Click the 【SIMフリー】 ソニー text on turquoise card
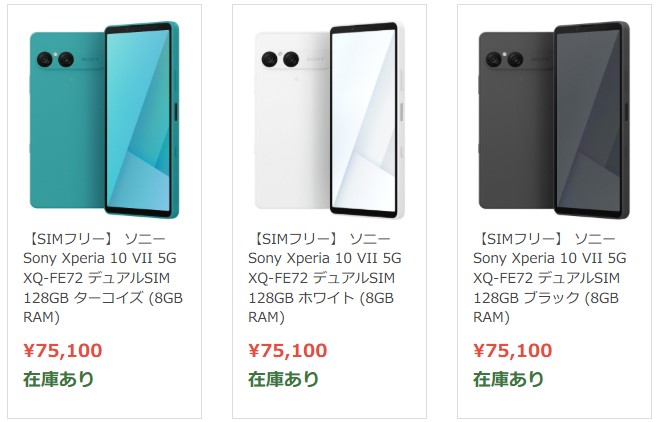Screen dimensions: 656x422 coord(97,239)
